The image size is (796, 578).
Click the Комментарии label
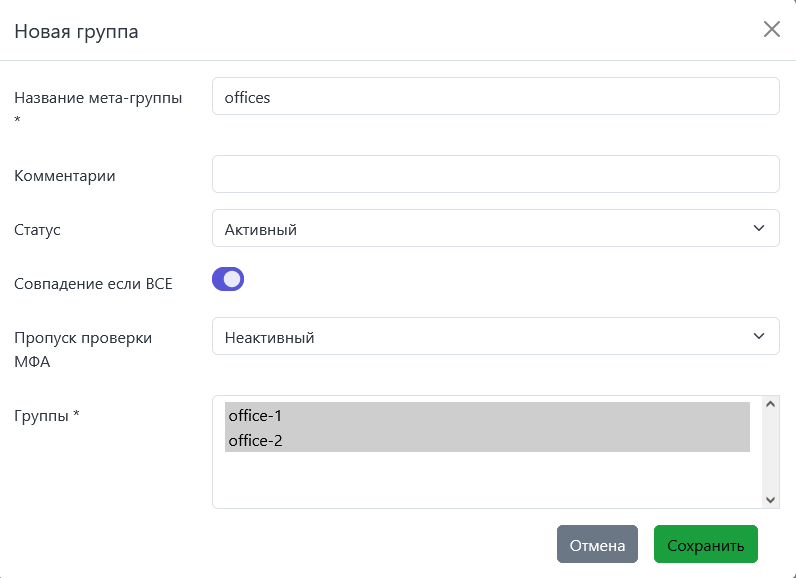click(65, 176)
